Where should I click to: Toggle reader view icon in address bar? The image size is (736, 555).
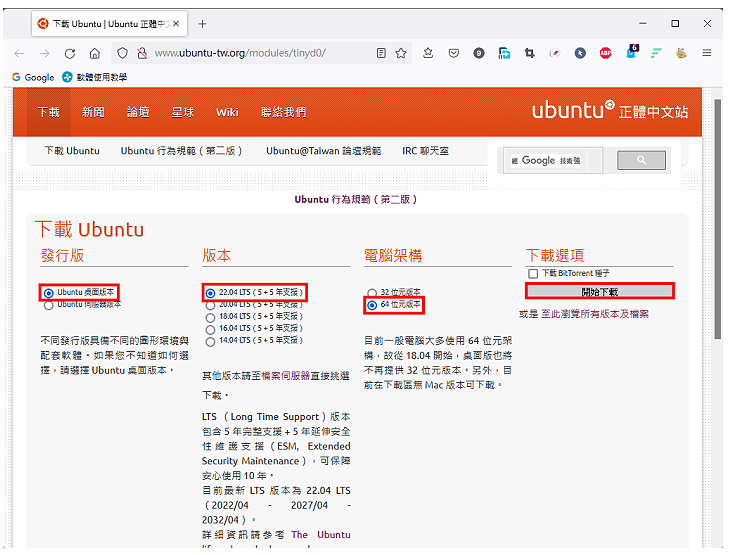click(381, 53)
